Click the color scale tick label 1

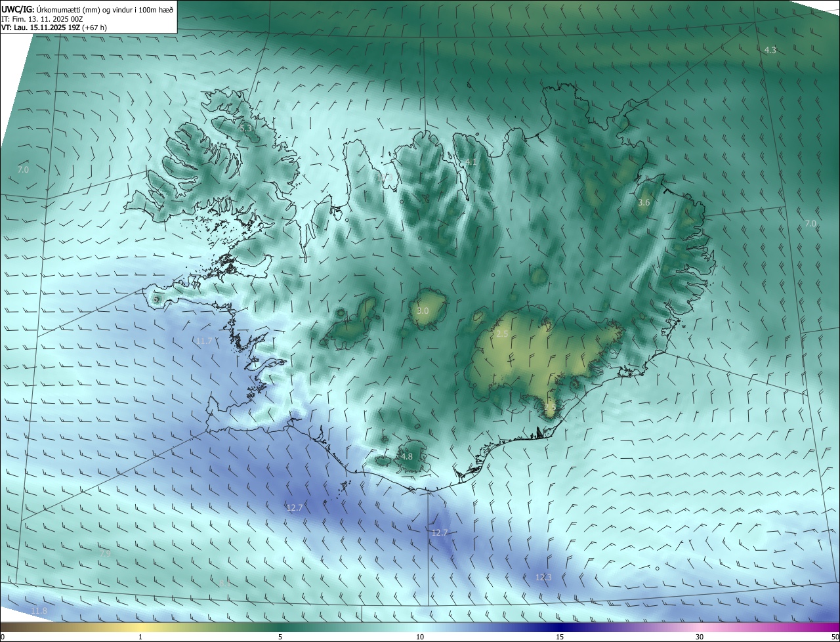pos(140,637)
